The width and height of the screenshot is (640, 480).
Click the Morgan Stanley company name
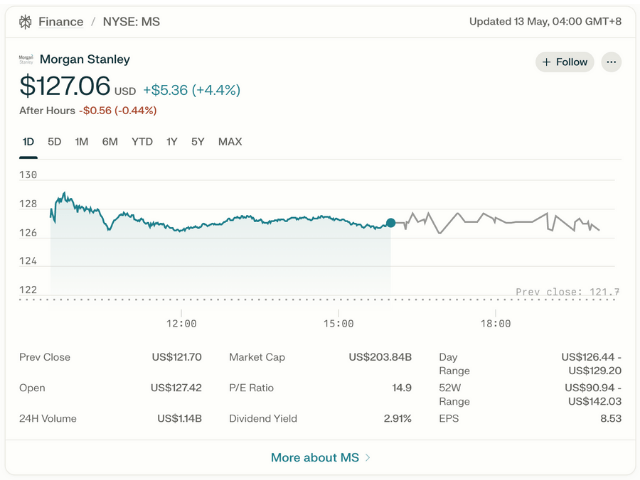[x=85, y=59]
